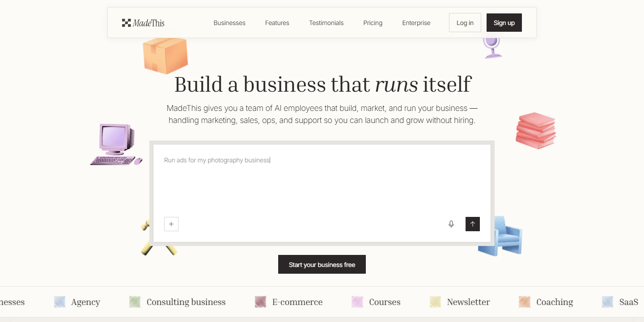Focus the business prompt text area
The image size is (644, 322).
322,183
